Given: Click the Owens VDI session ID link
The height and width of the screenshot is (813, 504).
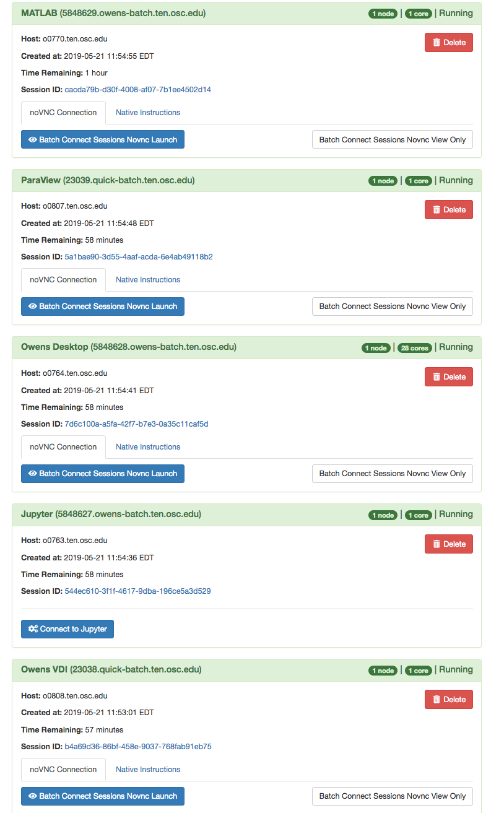Looking at the screenshot, I should (137, 746).
